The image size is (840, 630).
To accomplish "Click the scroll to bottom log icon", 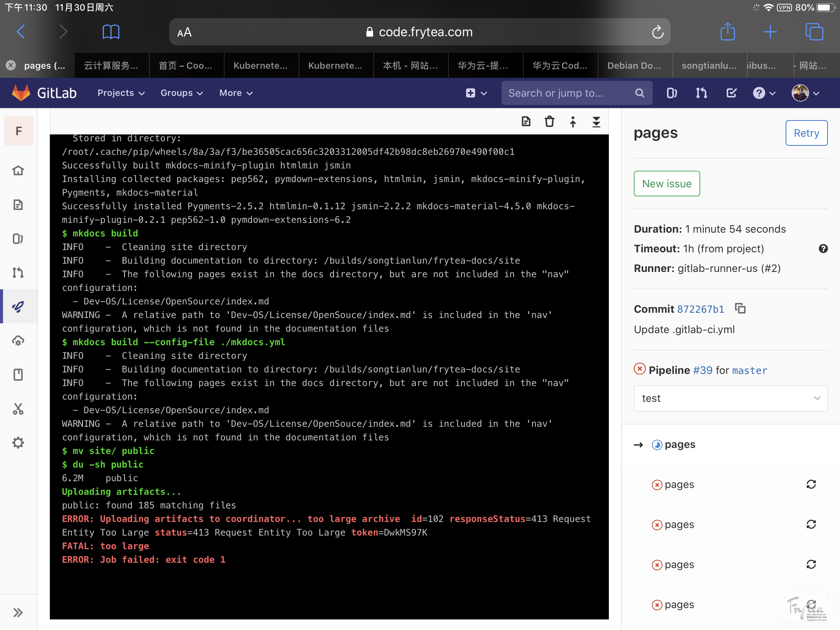I will click(596, 122).
